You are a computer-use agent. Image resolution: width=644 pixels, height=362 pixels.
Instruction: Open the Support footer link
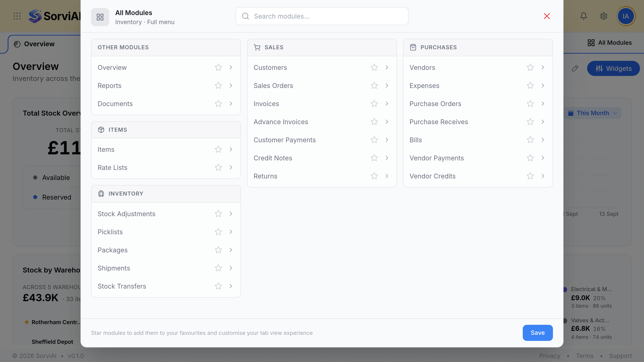pyautogui.click(x=620, y=356)
